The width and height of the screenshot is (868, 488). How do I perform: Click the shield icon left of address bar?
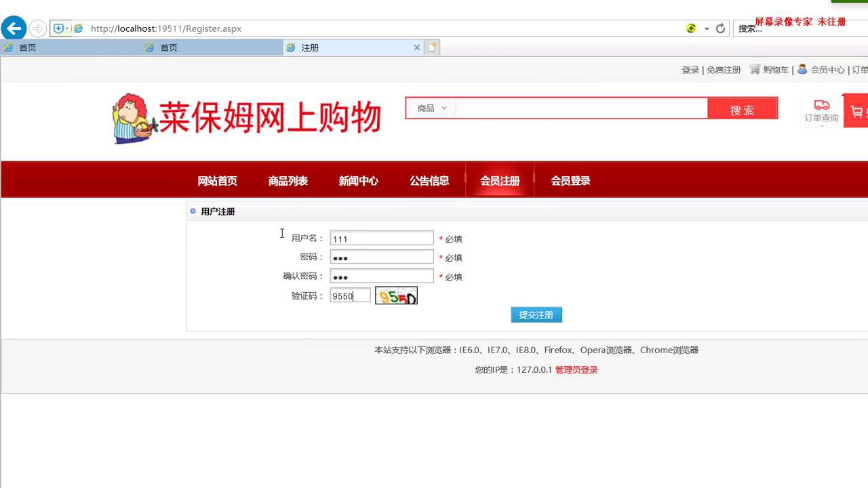tap(59, 28)
